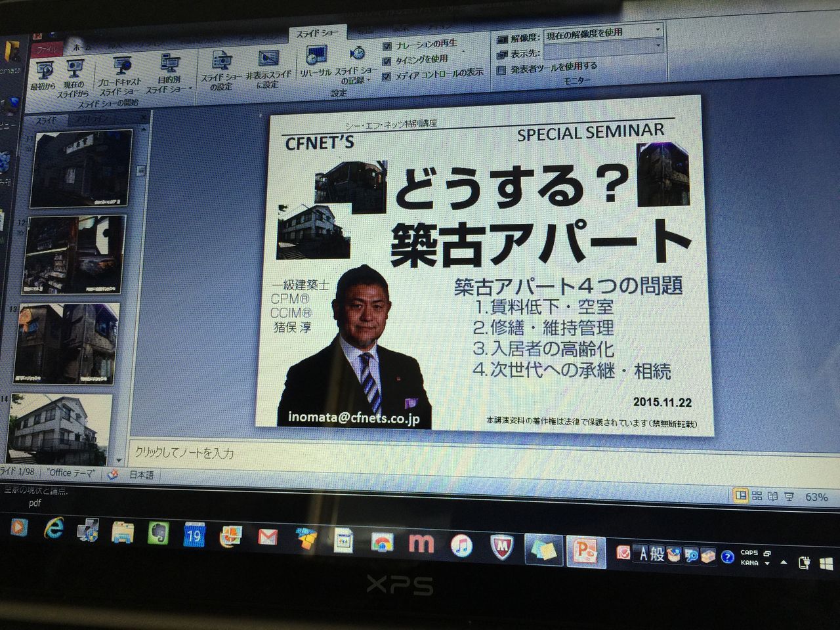
Task: Click inomata@cfnets.co.jp on slide
Action: pyautogui.click(x=354, y=417)
